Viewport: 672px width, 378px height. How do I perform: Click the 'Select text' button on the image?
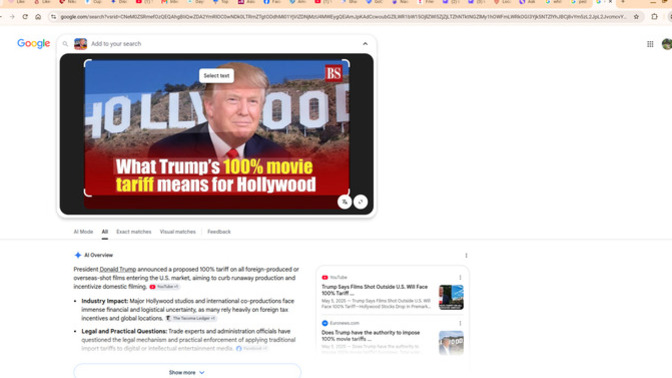(216, 76)
